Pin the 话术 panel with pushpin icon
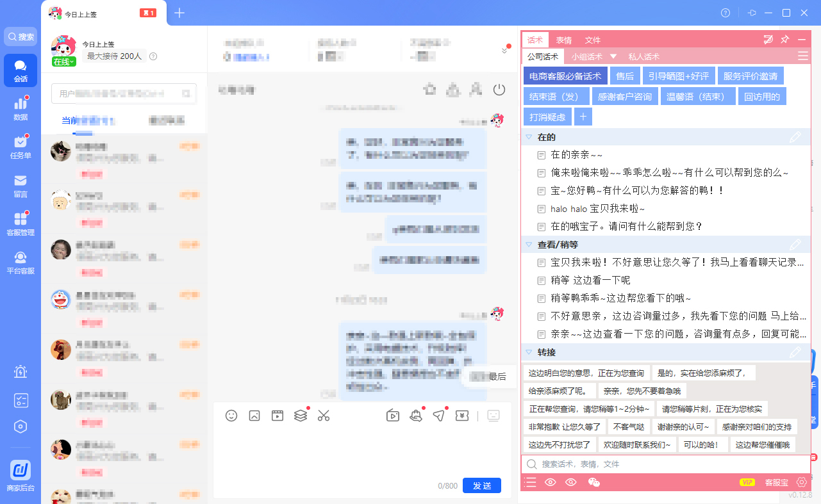The height and width of the screenshot is (504, 821). tap(784, 40)
